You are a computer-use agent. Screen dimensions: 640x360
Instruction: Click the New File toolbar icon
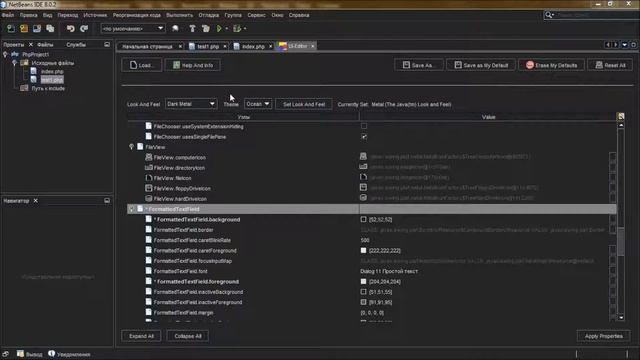pos(11,29)
